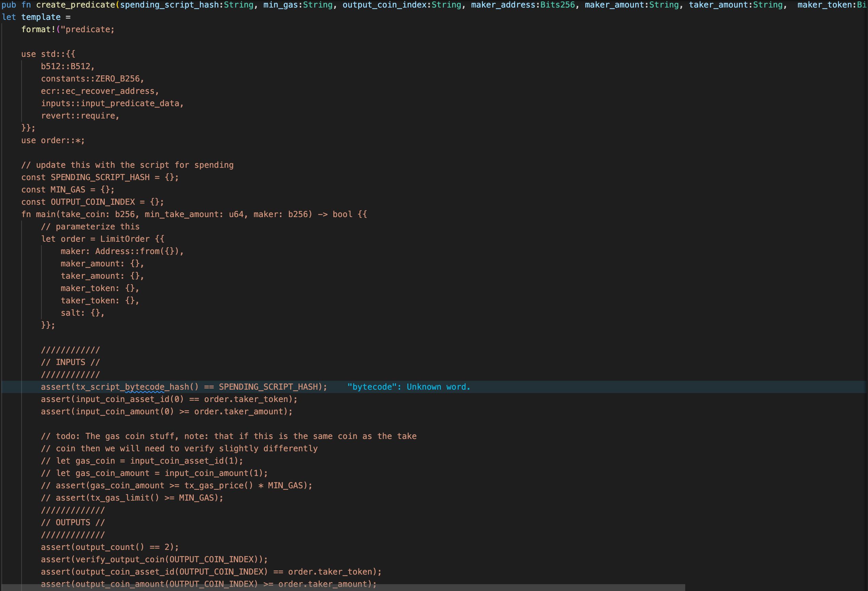The image size is (868, 591).
Task: Click assert output_coin_amount line
Action: point(209,583)
